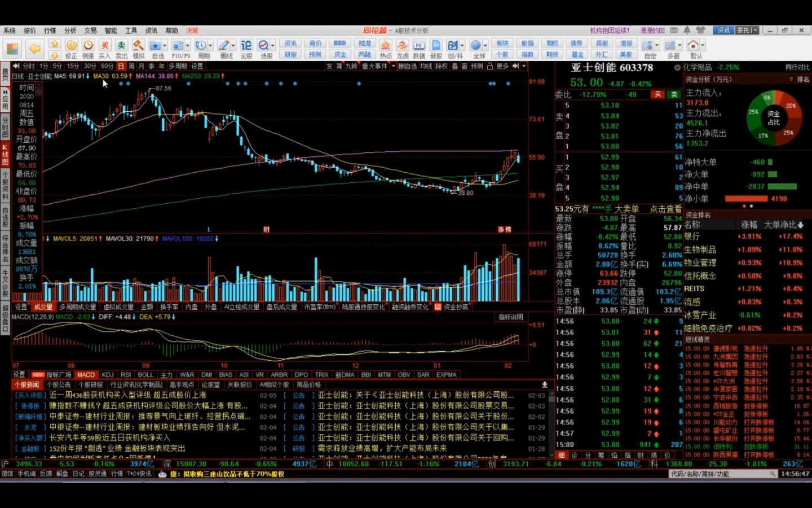The height and width of the screenshot is (508, 812).
Task: Click the 选股 stock screener icon
Action: tap(263, 45)
